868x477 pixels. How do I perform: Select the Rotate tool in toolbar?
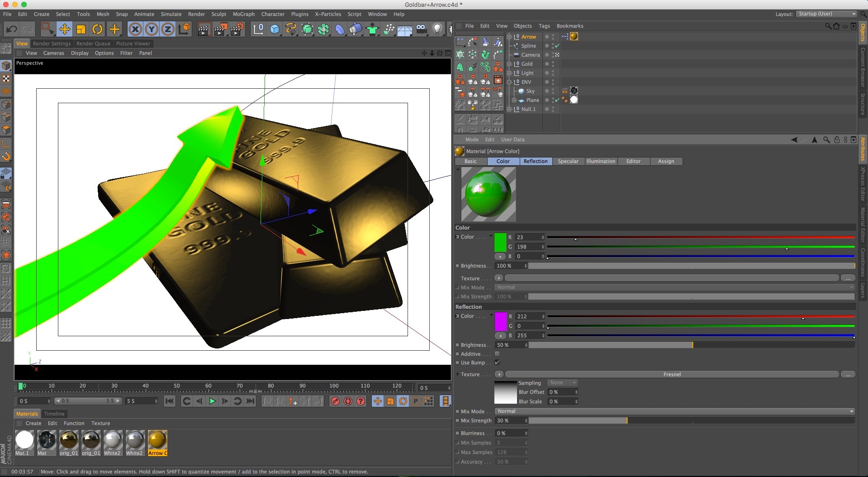pyautogui.click(x=97, y=29)
